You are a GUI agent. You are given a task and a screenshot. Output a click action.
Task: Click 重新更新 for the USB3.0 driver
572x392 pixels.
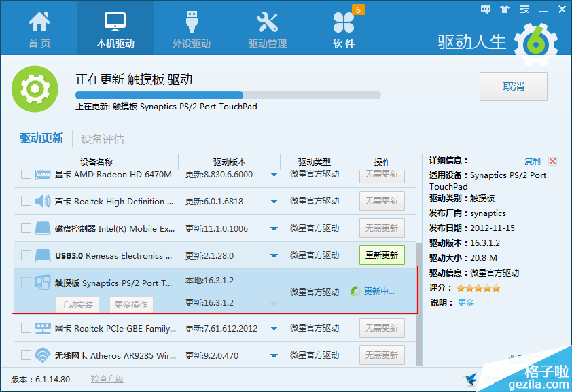click(x=382, y=255)
